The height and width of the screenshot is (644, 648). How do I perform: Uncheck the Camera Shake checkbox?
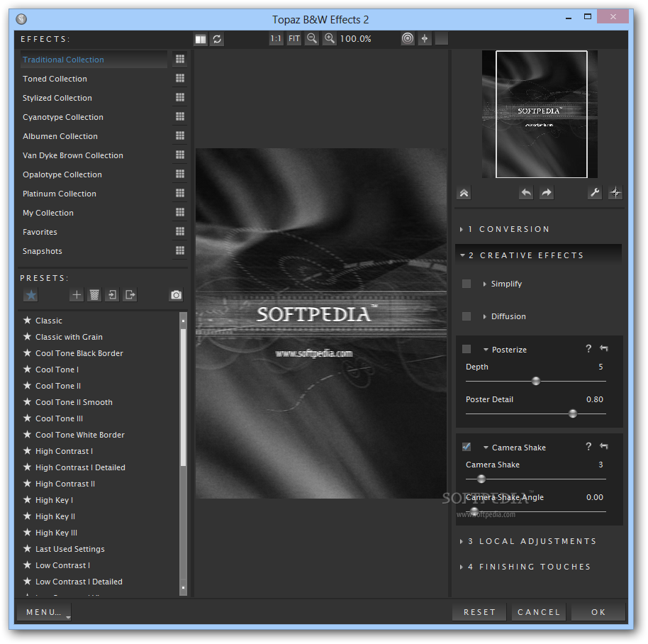(x=467, y=447)
